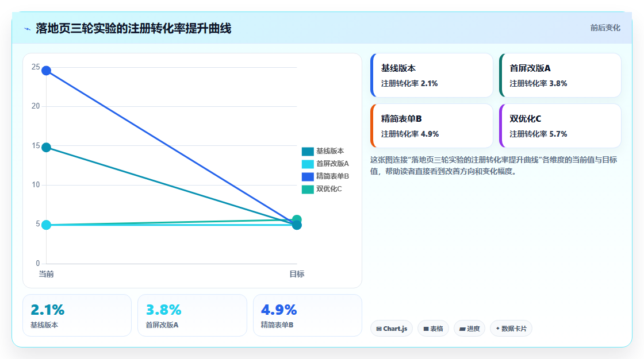Open the 首屏改版A 3.8% info card

pos(560,75)
